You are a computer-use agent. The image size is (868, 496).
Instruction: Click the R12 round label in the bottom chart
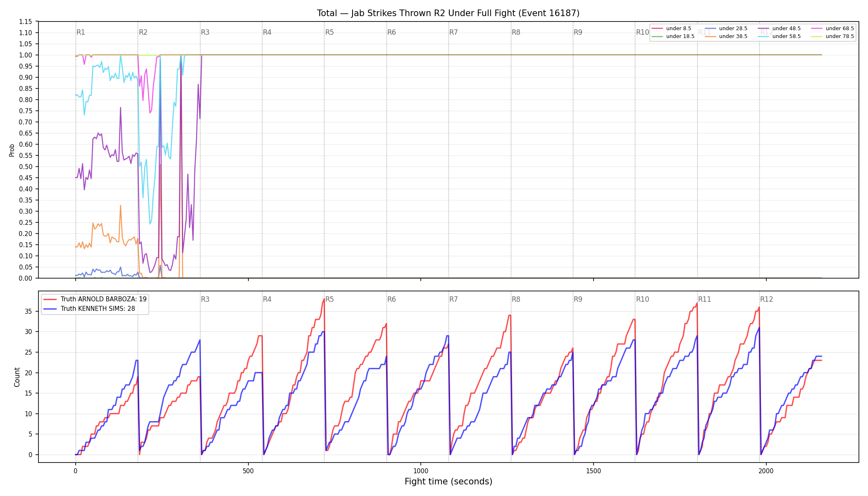[x=767, y=299]
